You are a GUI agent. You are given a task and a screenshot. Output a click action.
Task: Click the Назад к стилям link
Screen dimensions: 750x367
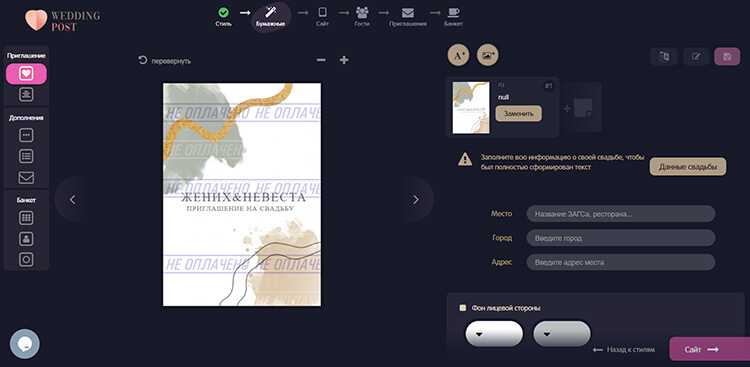coord(624,350)
